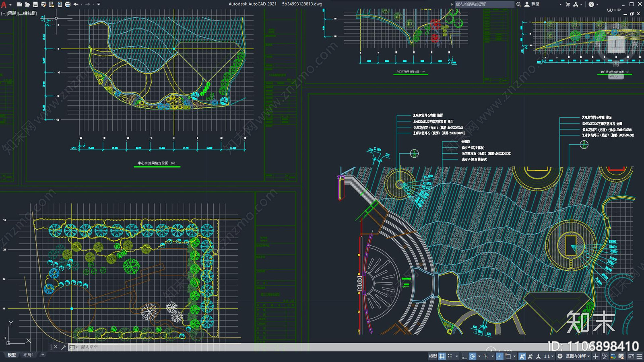Expand the sign-in account dropdown arrow
Image resolution: width=644 pixels, height=362 pixels.
point(560,4)
